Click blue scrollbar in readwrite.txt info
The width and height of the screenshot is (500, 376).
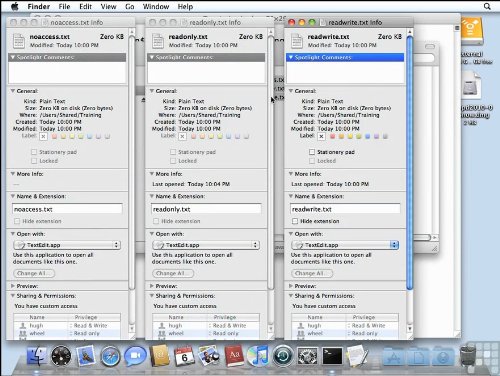tap(410, 163)
